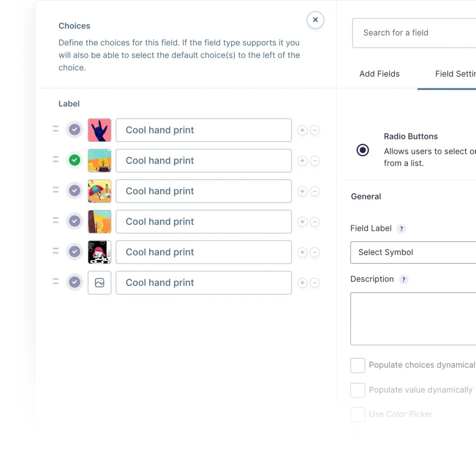Image resolution: width=476 pixels, height=467 pixels.
Task: Click the Description text area
Action: coord(414,319)
